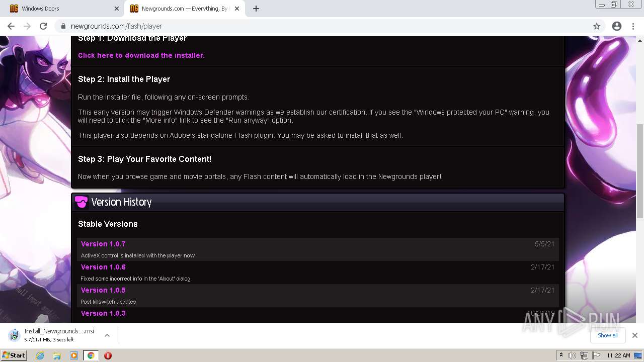This screenshot has height=362, width=644.
Task: Click 'ActiveX control is installed' note
Action: 138,255
